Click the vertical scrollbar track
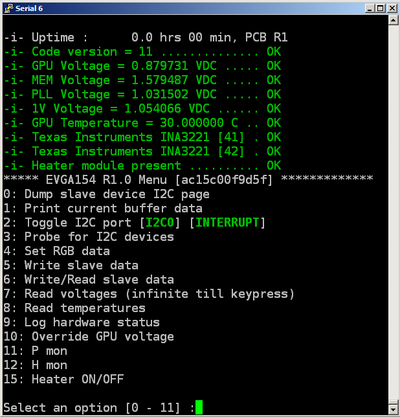Image resolution: width=400 pixels, height=417 pixels. 394,214
